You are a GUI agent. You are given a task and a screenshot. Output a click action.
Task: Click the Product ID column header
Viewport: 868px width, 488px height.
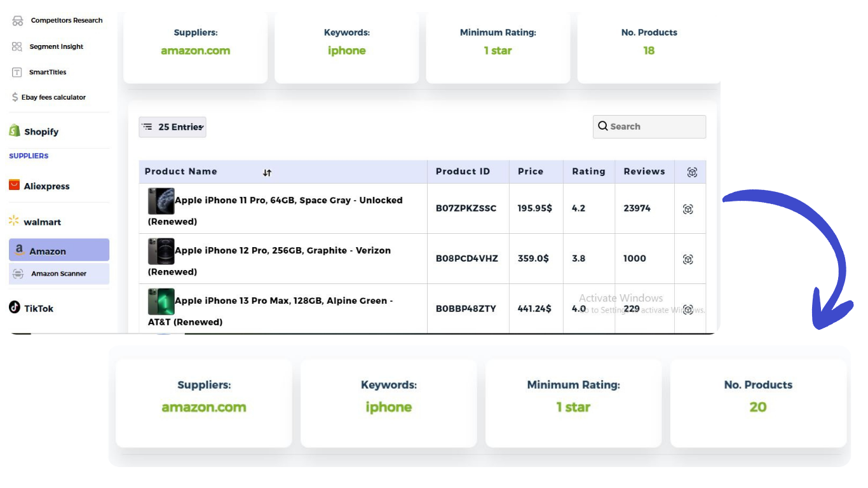[x=463, y=172]
